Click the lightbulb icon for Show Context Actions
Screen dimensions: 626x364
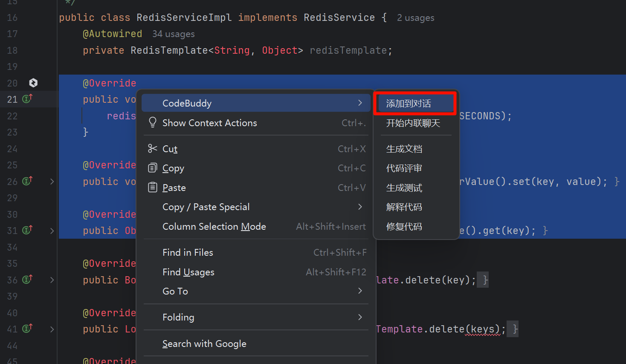point(153,123)
